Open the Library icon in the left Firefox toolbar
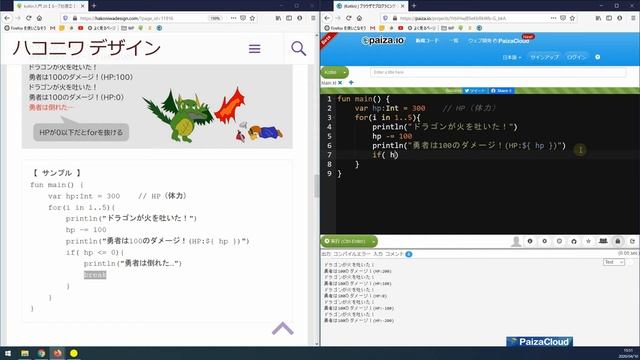This screenshot has width=640, height=360. tap(278, 18)
